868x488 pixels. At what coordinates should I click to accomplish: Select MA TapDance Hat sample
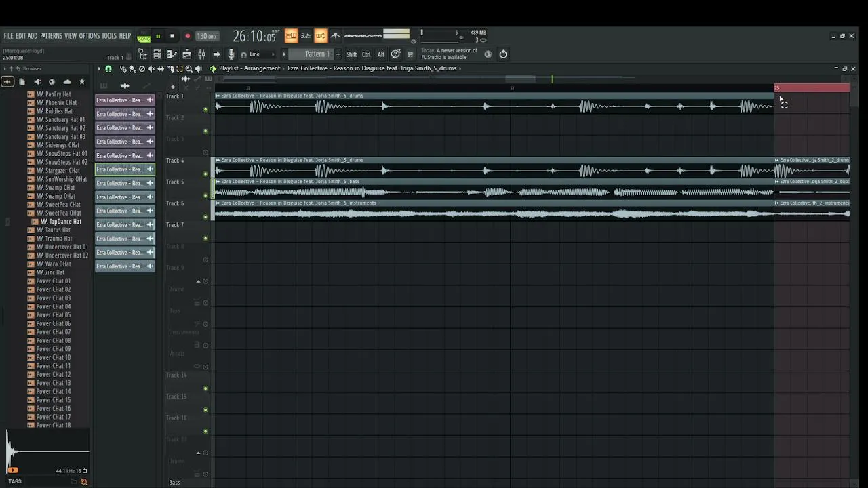tap(60, 222)
